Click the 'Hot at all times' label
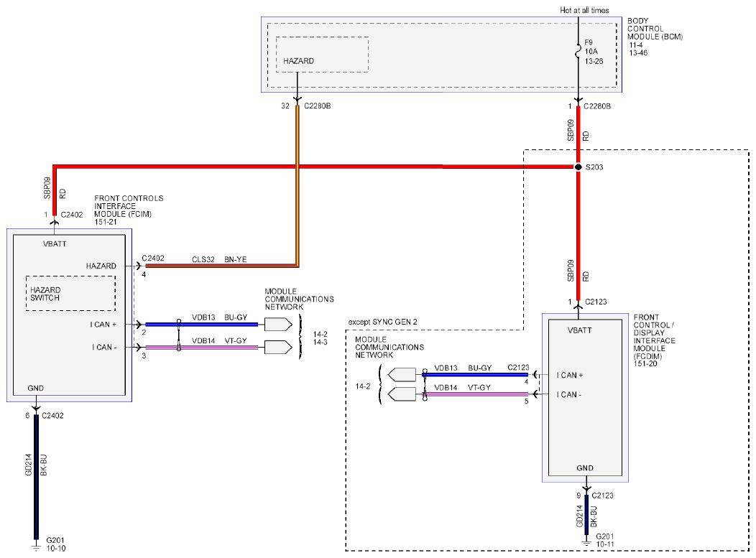This screenshot has height=558, width=756. [x=586, y=10]
